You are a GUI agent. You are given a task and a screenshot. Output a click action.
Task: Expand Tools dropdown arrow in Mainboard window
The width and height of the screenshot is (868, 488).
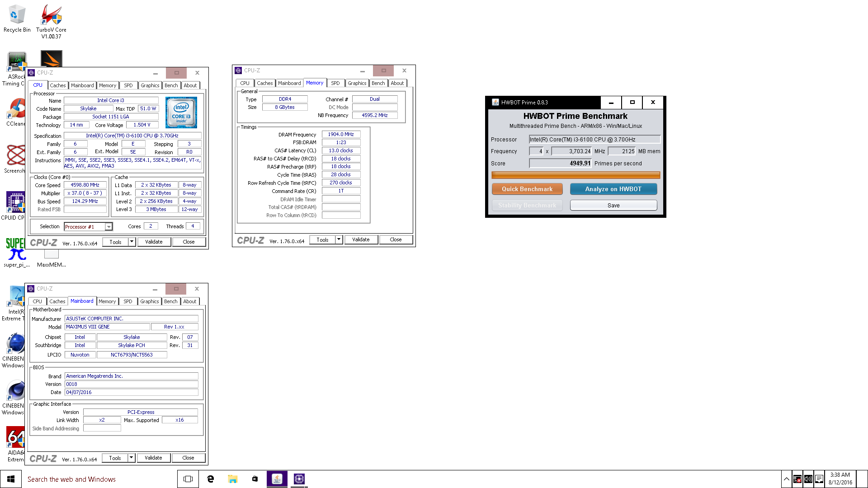pos(131,458)
